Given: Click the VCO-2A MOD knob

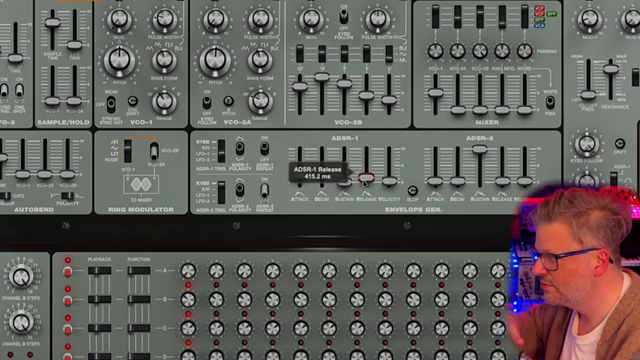Looking at the screenshot, I should coord(215,19).
